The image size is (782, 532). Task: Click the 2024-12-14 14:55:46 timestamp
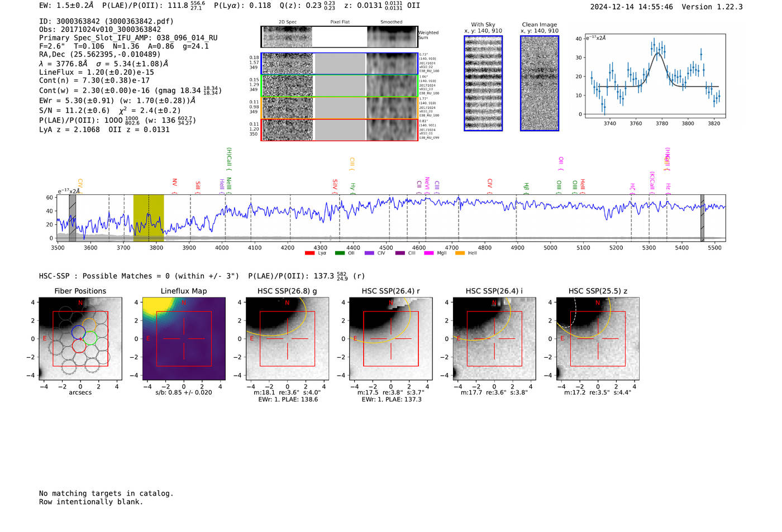point(632,7)
